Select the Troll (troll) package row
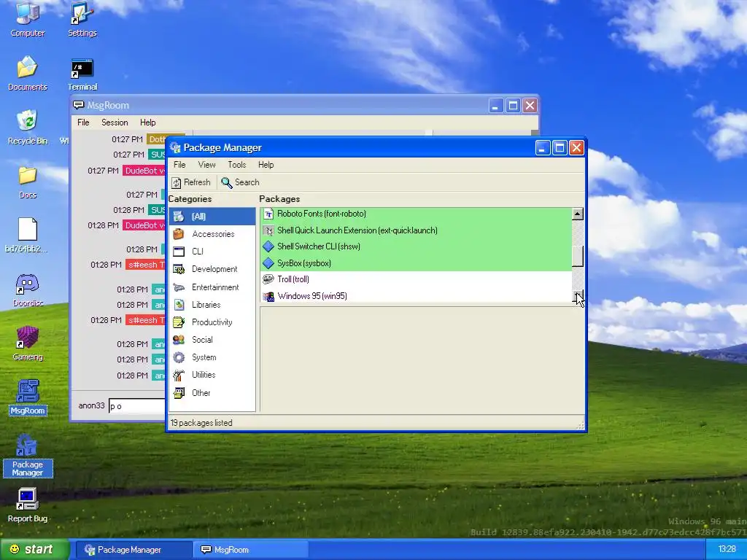 416,279
